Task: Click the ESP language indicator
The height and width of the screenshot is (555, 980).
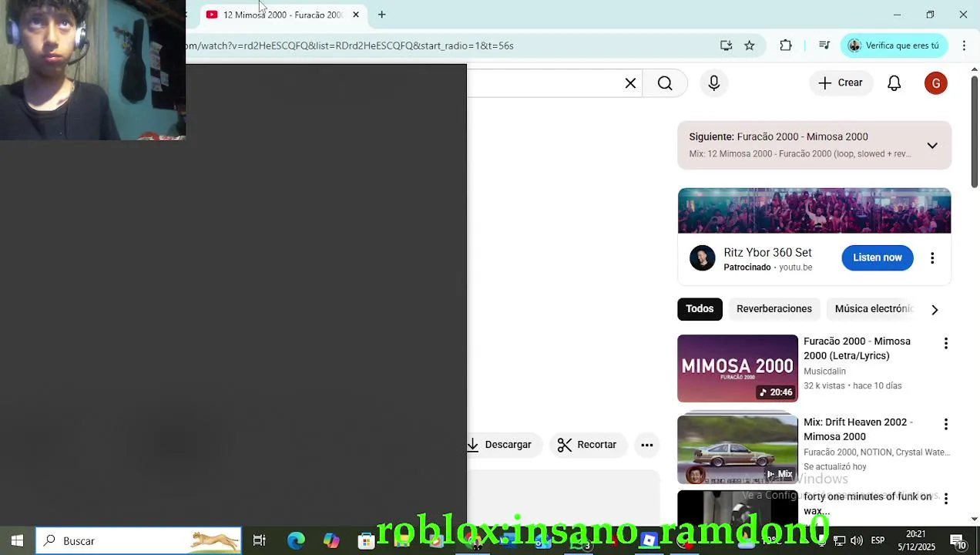Action: pos(878,540)
